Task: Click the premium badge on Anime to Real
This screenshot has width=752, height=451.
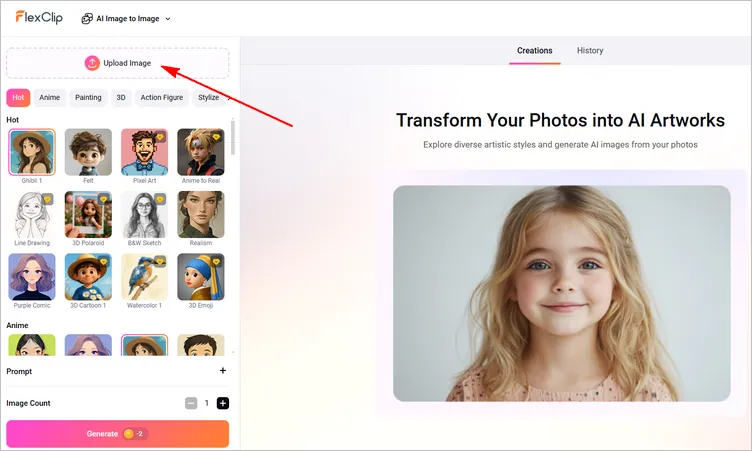Action: point(216,137)
